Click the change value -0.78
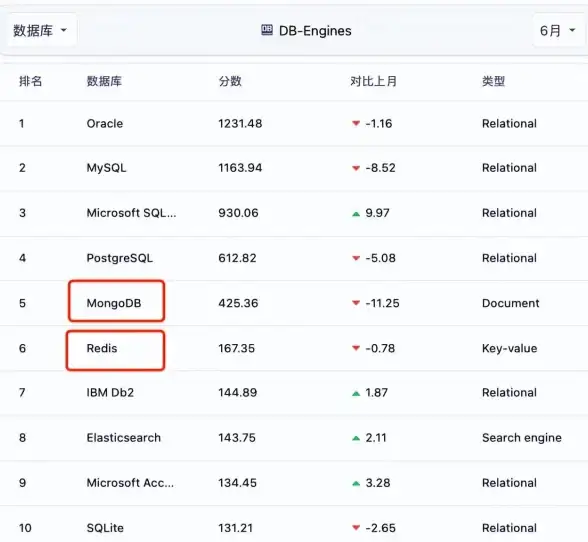Viewport: 588px width, 542px height. (380, 348)
